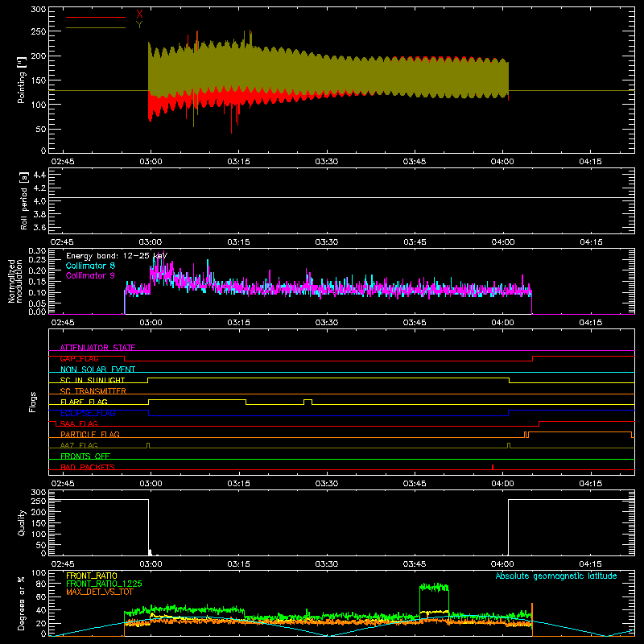Click the PARTICLE_FLAG label
The height and width of the screenshot is (644, 644).
tap(90, 434)
